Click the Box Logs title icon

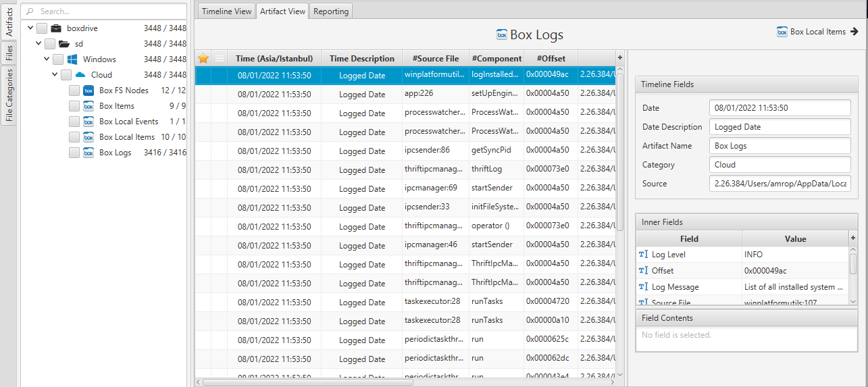pyautogui.click(x=502, y=34)
